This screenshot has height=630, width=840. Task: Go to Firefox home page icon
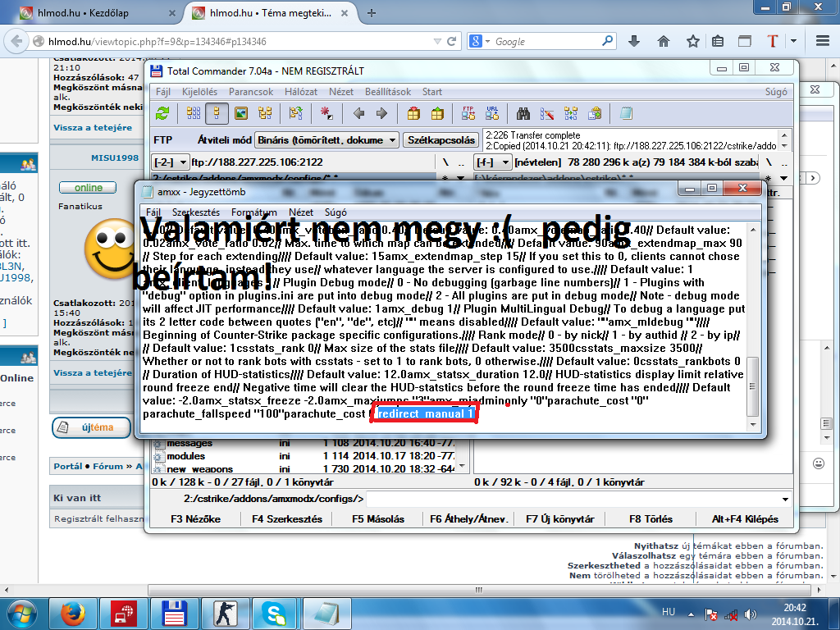[663, 41]
